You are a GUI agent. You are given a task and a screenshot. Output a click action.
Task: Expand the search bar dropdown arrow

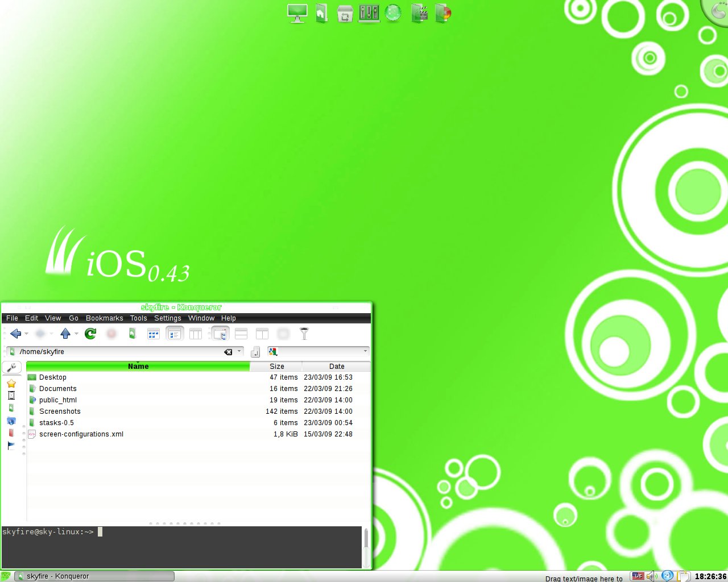tap(365, 351)
